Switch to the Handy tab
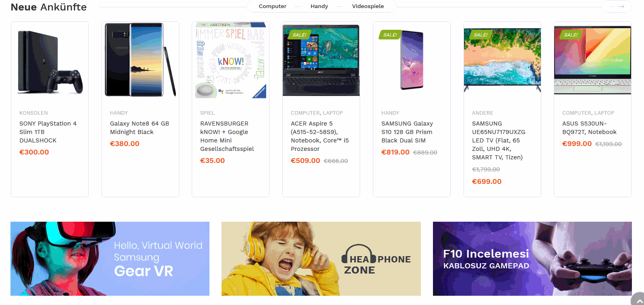Viewport: 644px width, 305px height. click(319, 6)
